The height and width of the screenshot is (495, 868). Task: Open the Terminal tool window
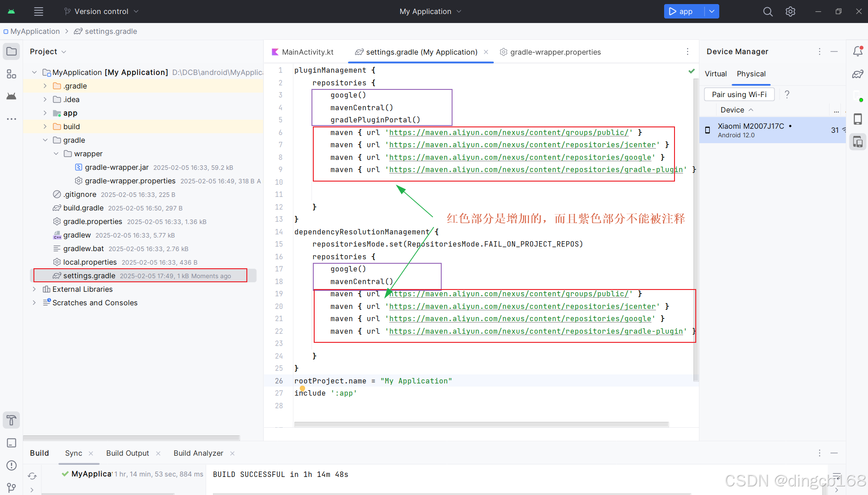(x=11, y=443)
